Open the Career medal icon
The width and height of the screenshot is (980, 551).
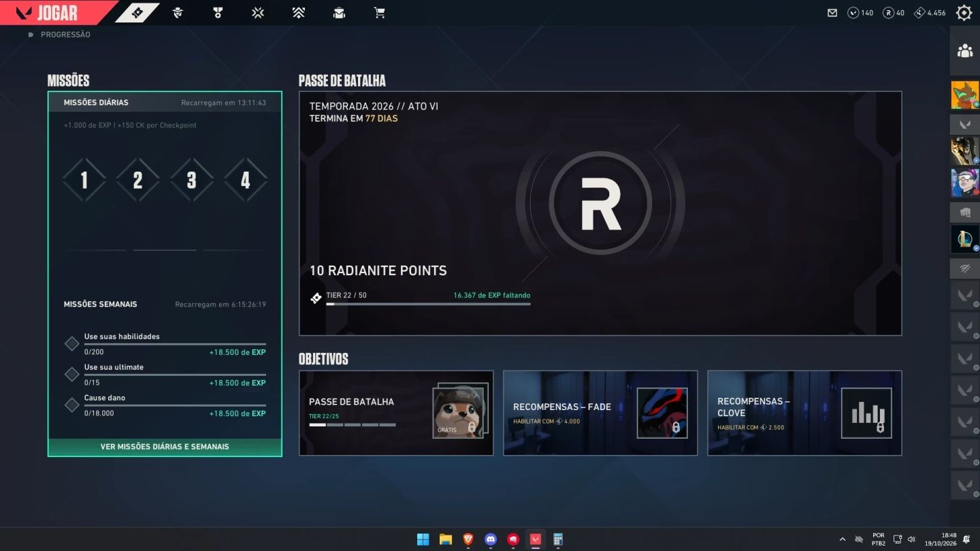pyautogui.click(x=218, y=12)
